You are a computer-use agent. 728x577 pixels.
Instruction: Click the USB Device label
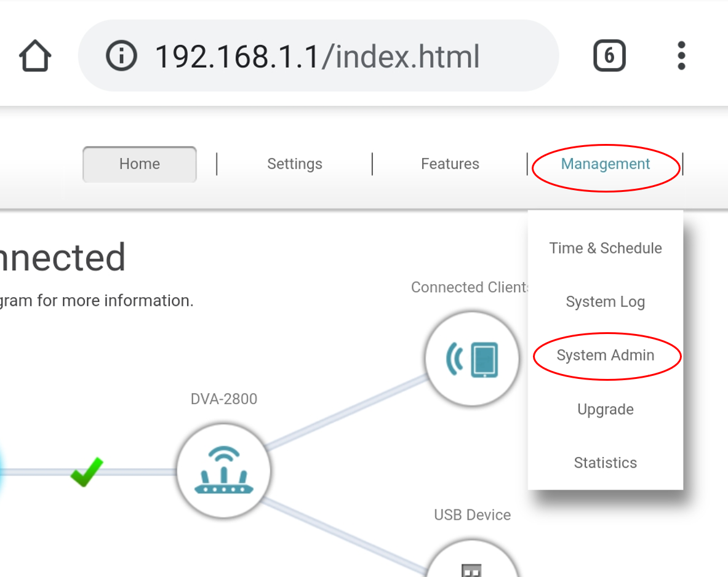point(472,515)
